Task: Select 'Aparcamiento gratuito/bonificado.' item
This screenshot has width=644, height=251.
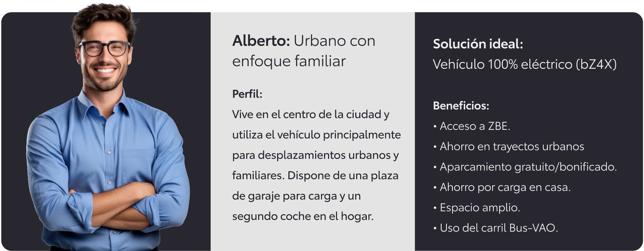Action: [x=525, y=167]
